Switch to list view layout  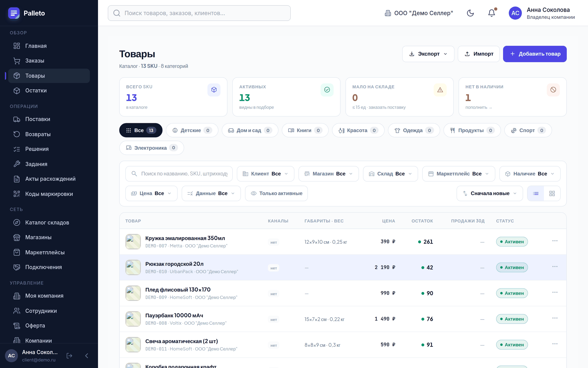(535, 193)
